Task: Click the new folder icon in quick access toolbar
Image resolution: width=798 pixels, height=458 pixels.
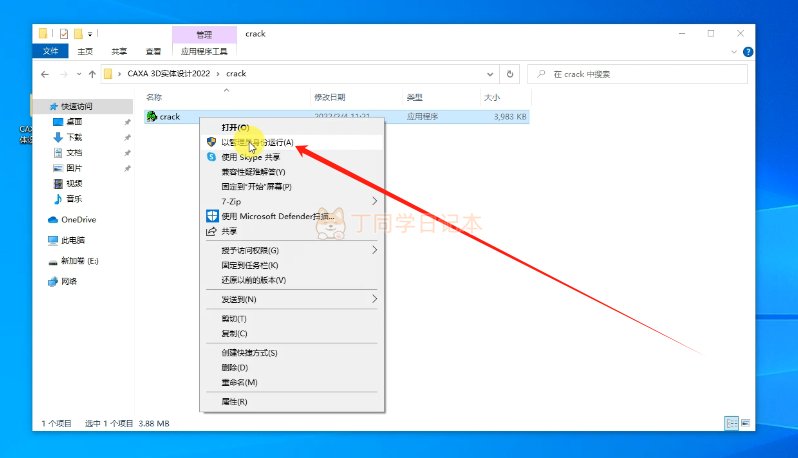Action: (x=78, y=34)
